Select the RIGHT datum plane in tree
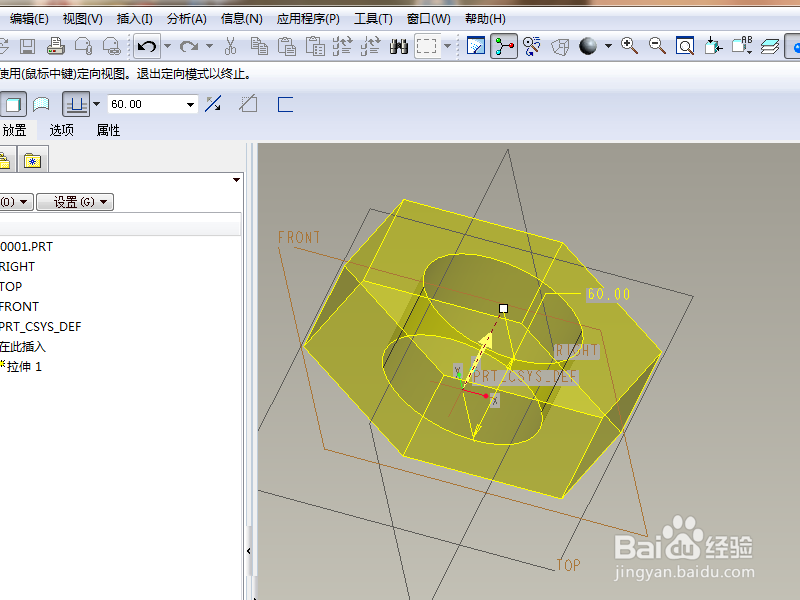800x600 pixels. point(17,266)
